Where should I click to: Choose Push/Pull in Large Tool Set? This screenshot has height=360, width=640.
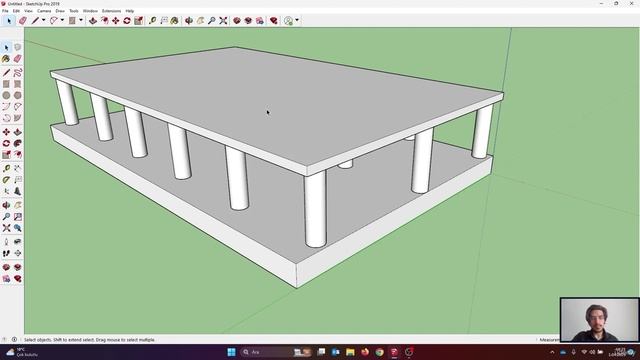pos(18,132)
